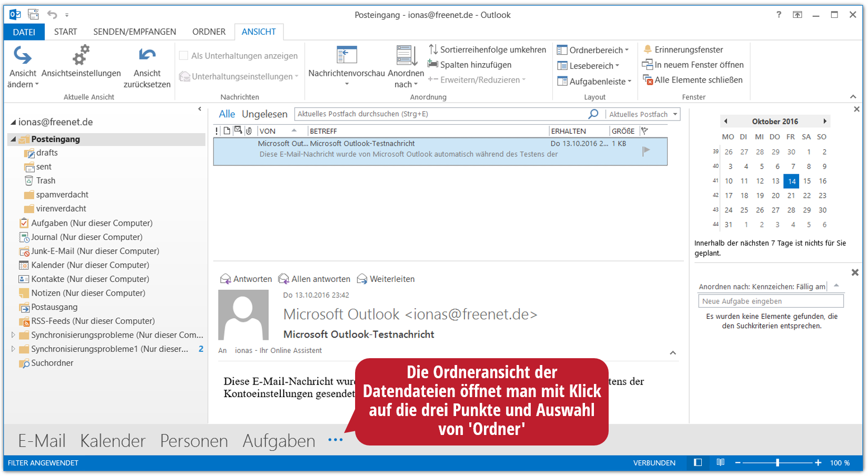Switch to normal view in status bar
The width and height of the screenshot is (868, 476).
coord(698,462)
